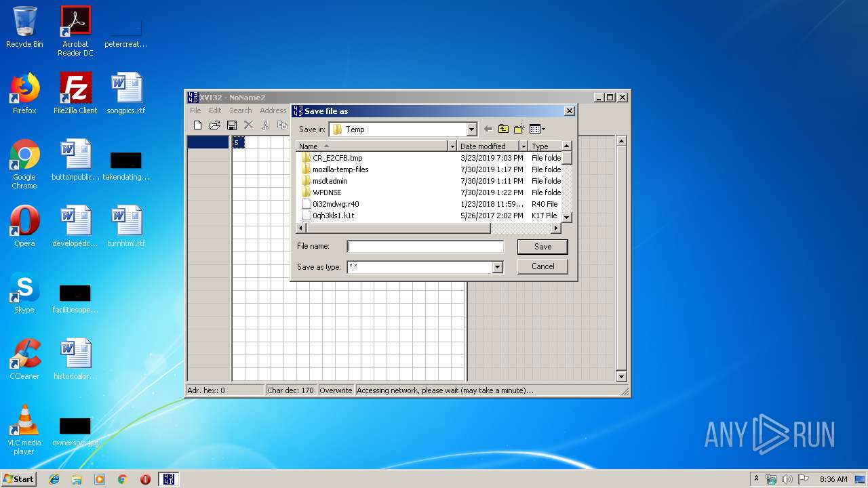
Task: Open the Address menu in XVI32
Action: click(x=273, y=110)
